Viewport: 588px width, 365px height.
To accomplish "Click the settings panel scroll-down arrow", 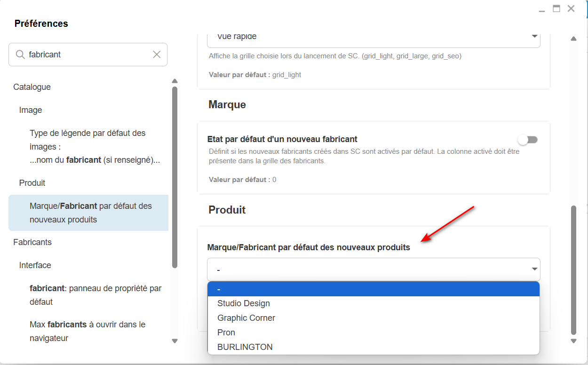I will 573,341.
